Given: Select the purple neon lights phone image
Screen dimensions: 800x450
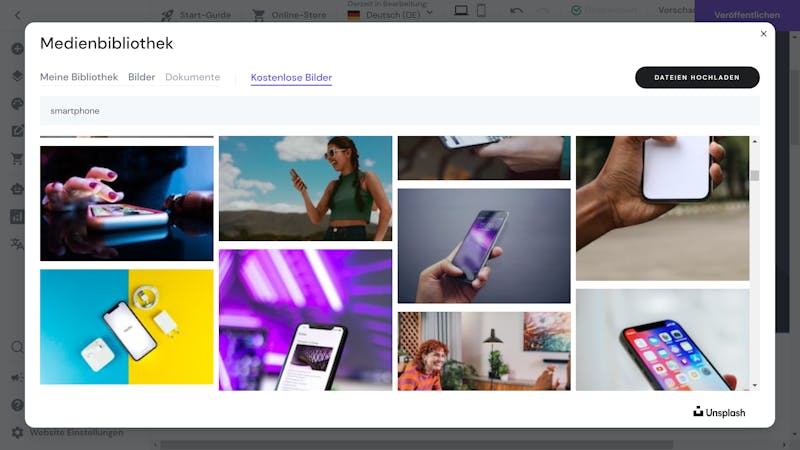Looking at the screenshot, I should click(305, 320).
